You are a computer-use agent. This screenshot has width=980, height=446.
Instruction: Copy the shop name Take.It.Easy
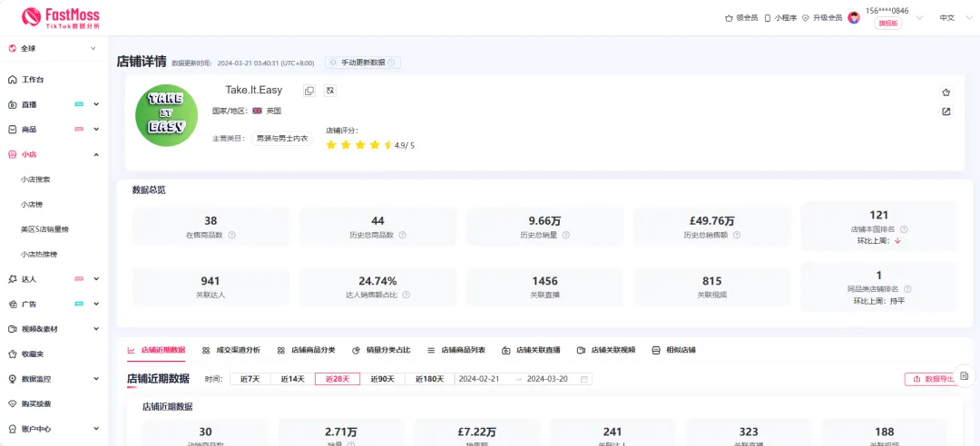pyautogui.click(x=309, y=91)
